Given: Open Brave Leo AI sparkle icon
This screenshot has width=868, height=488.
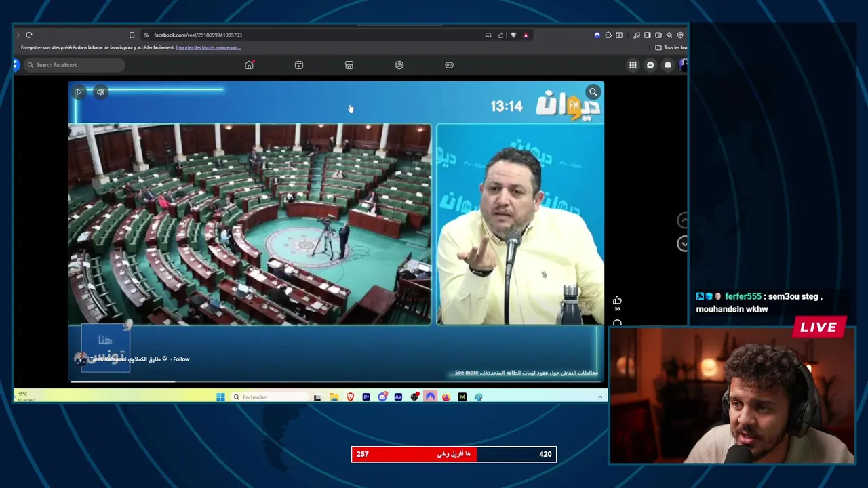Looking at the screenshot, I should point(669,35).
